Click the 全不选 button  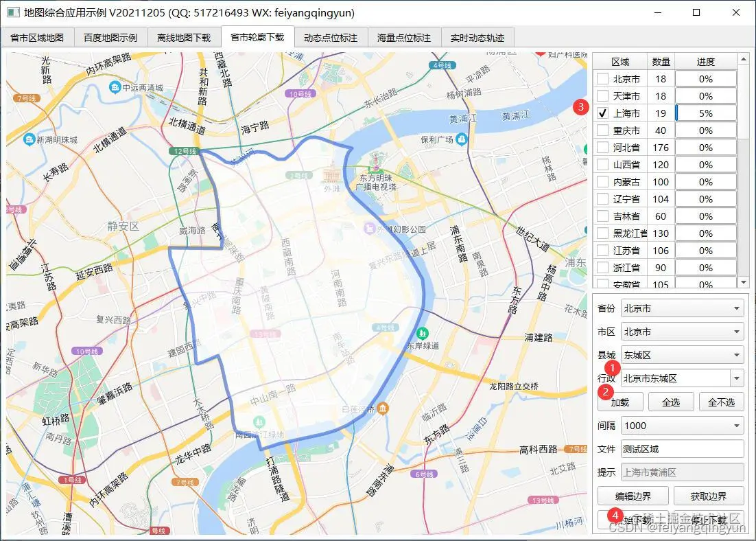722,402
